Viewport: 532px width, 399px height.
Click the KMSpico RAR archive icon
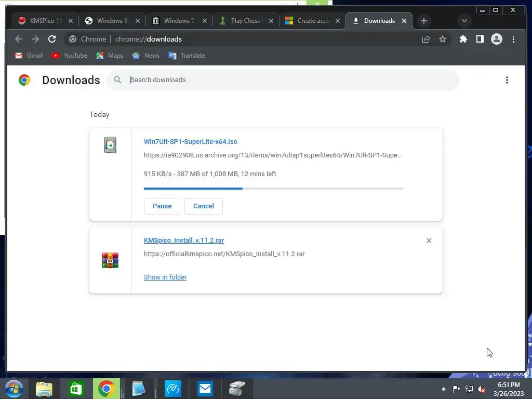(110, 260)
